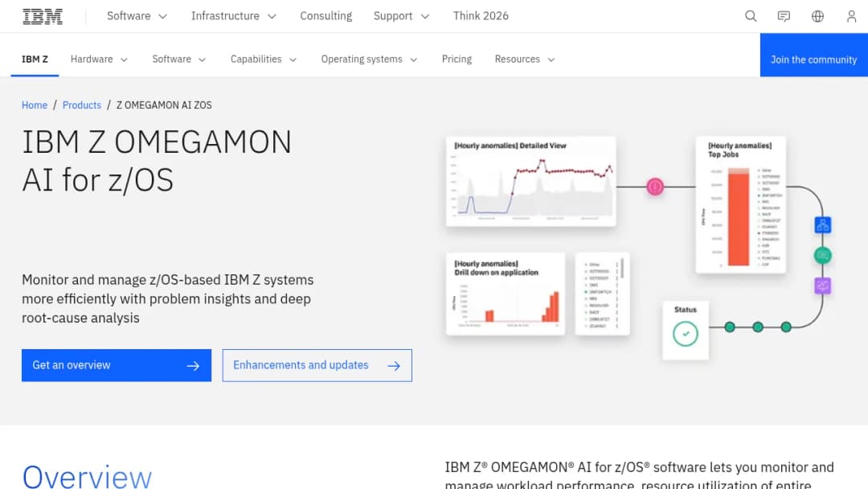This screenshot has width=868, height=489.
Task: Open the globe region selector
Action: [x=817, y=16]
